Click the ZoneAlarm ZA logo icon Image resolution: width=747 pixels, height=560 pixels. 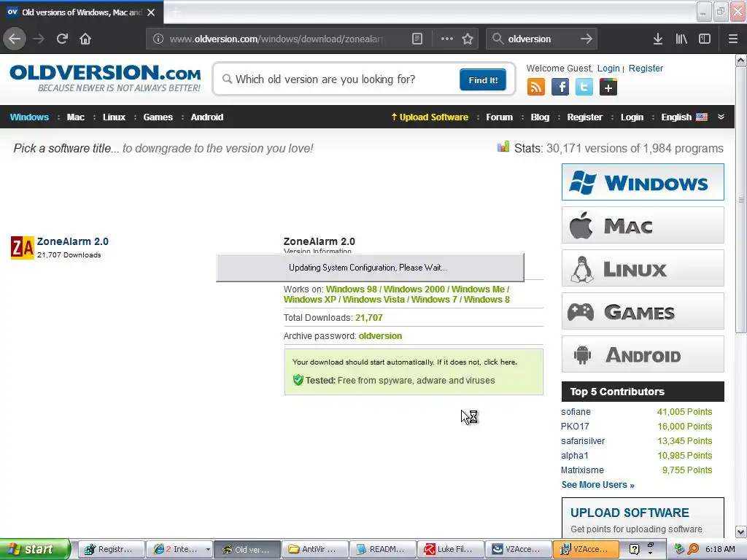[x=23, y=248]
